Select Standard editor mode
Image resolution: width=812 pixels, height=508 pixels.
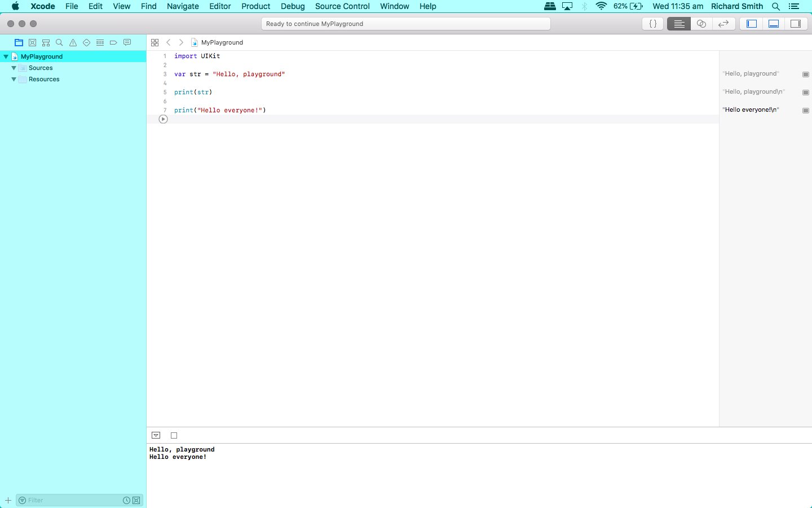point(679,24)
